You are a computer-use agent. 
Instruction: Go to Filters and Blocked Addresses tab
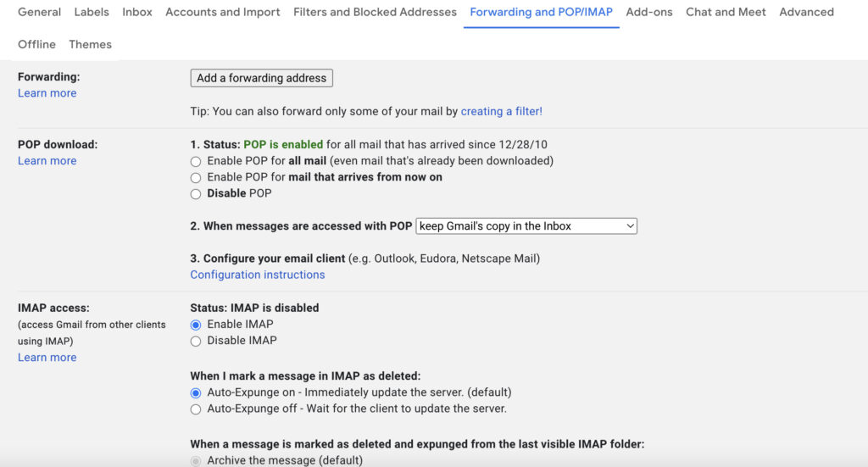(375, 12)
